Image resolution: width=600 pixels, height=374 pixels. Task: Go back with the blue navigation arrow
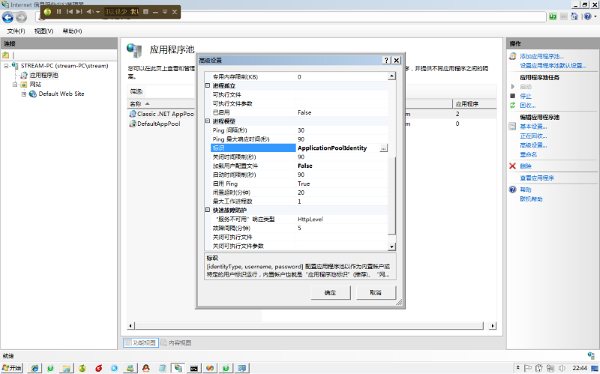[x=8, y=17]
